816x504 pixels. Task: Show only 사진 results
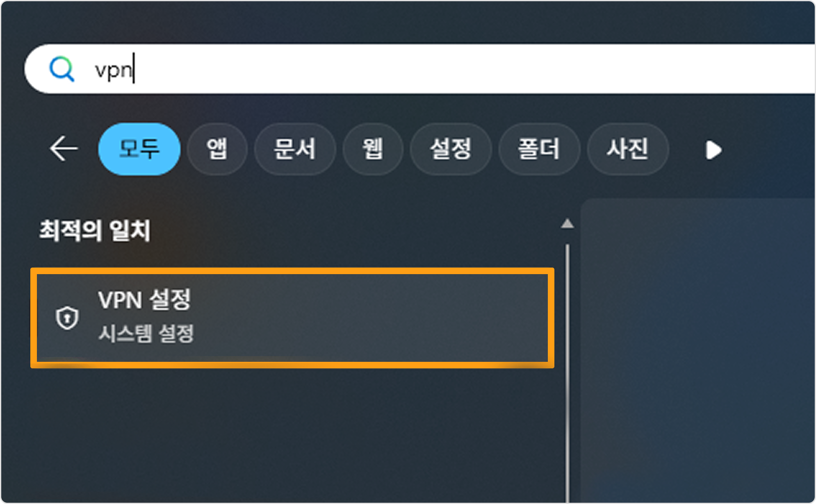[x=628, y=149]
